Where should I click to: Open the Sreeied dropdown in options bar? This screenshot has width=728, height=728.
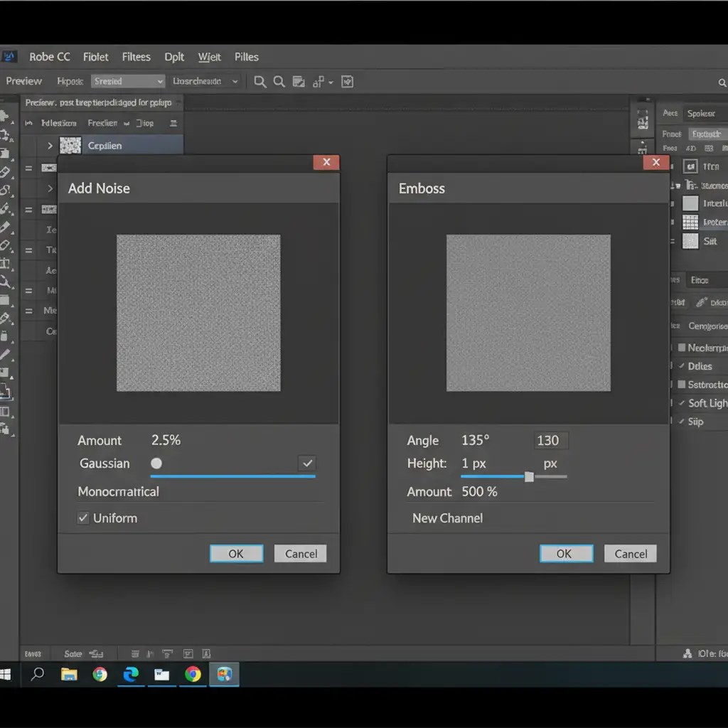tap(129, 82)
